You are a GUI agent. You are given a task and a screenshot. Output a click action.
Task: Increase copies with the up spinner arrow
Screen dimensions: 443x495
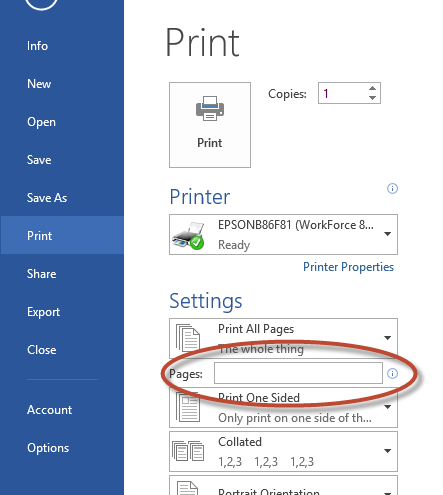pyautogui.click(x=373, y=88)
